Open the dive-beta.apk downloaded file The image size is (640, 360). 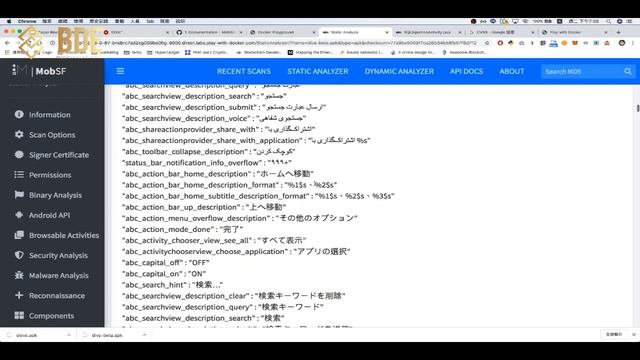pos(107,335)
